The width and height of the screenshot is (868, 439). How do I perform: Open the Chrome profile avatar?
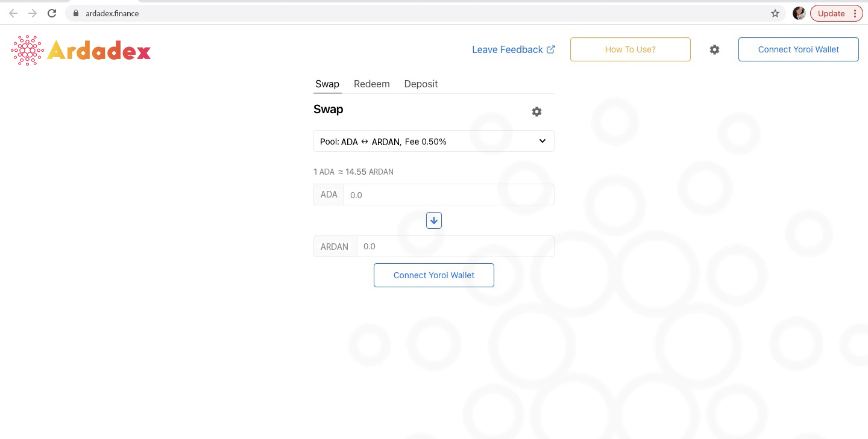coord(799,13)
